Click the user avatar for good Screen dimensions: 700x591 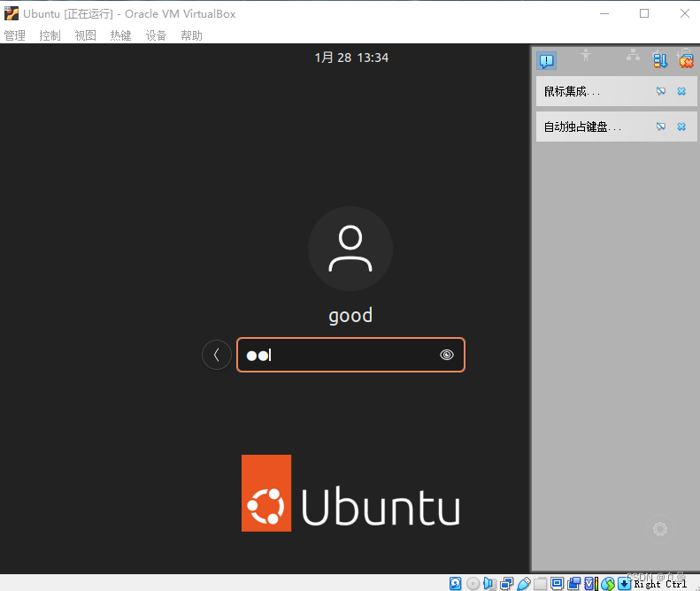(350, 249)
